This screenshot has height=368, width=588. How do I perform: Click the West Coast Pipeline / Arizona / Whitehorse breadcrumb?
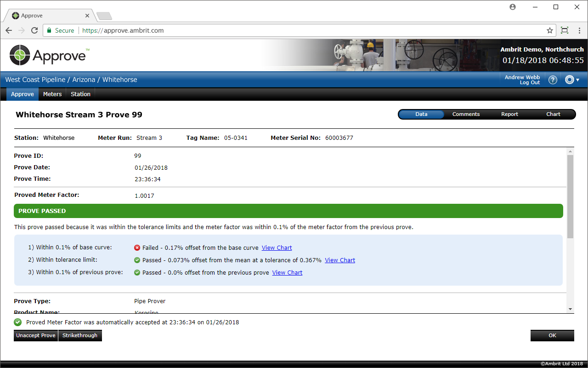pos(71,80)
